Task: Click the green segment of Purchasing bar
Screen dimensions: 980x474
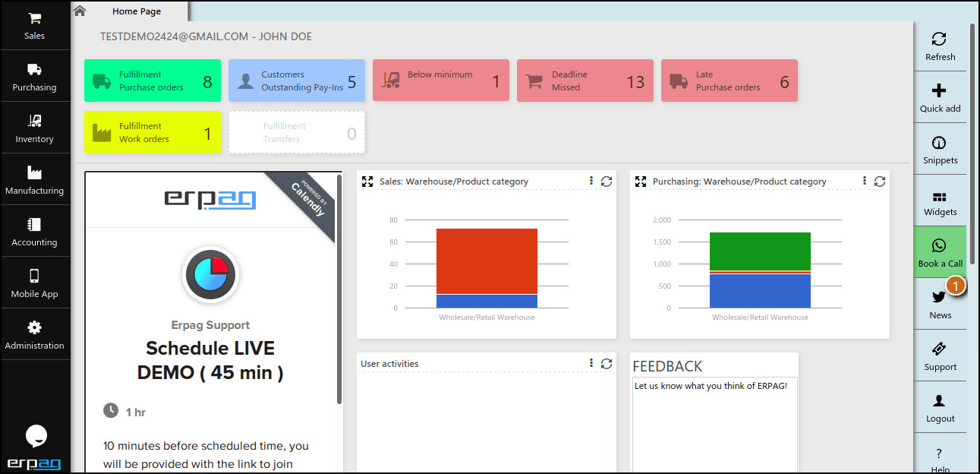Action: (x=760, y=251)
